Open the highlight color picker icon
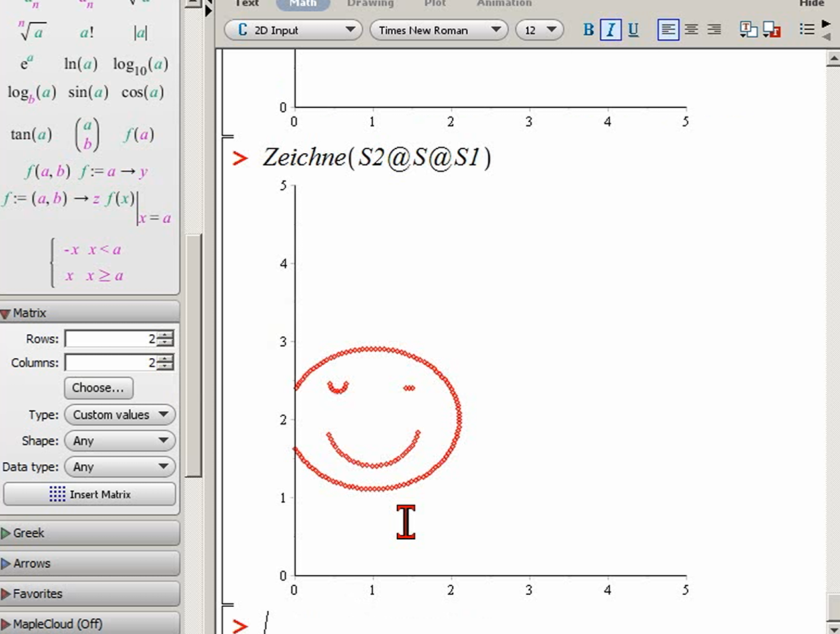This screenshot has width=840, height=634. [772, 30]
